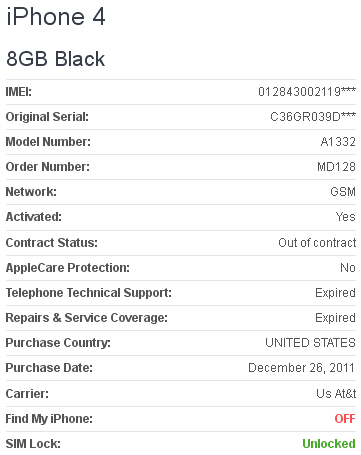Select the AppleCare Protection No value
361x455 pixels.
[348, 268]
